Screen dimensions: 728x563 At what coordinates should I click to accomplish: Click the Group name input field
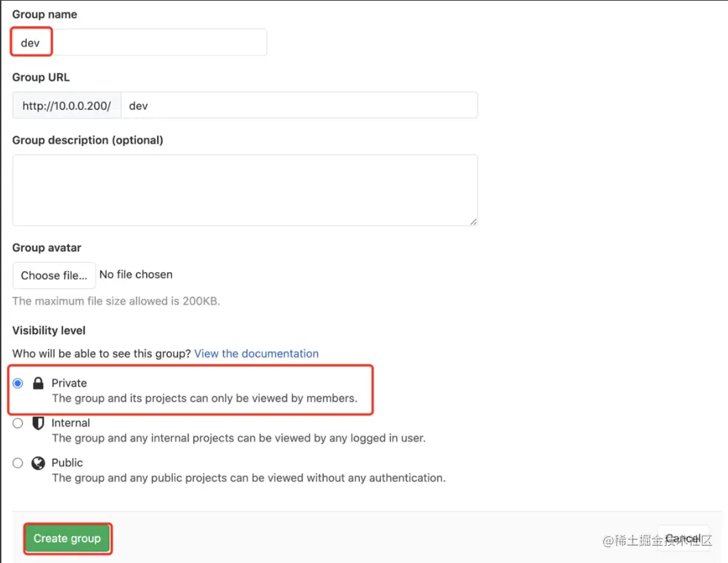click(x=139, y=43)
